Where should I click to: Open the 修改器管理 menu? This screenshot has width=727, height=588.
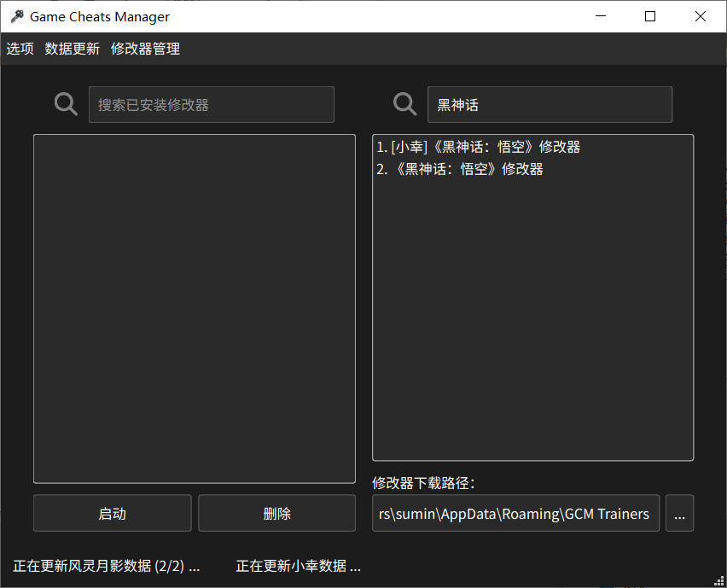(145, 49)
